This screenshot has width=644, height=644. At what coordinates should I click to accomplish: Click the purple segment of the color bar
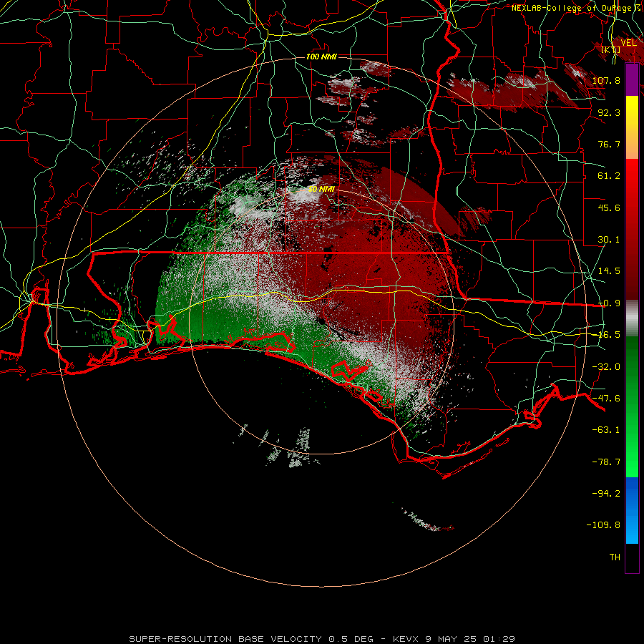pyautogui.click(x=632, y=79)
